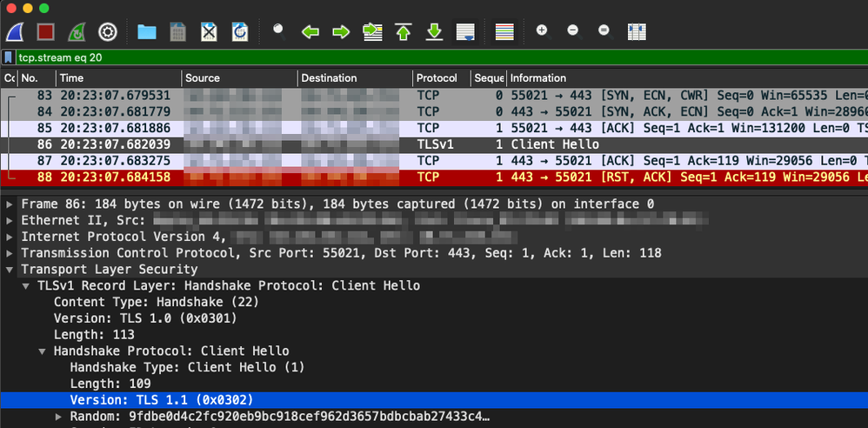The image size is (868, 428).
Task: Sort by the Source column header
Action: pyautogui.click(x=239, y=78)
